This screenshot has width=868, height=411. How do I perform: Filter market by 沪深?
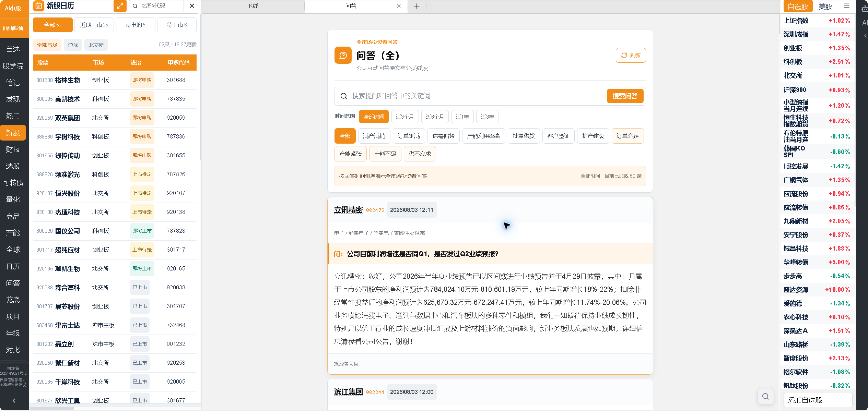[73, 45]
